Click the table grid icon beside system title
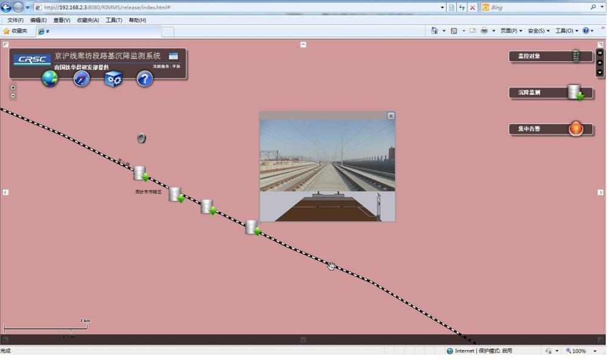The width and height of the screenshot is (607, 364). (x=173, y=56)
